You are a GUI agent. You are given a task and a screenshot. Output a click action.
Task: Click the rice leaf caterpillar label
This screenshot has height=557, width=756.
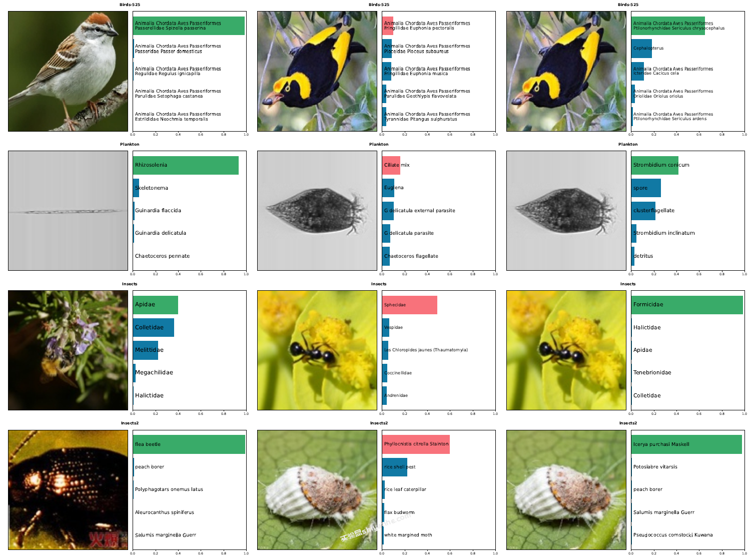pyautogui.click(x=405, y=489)
